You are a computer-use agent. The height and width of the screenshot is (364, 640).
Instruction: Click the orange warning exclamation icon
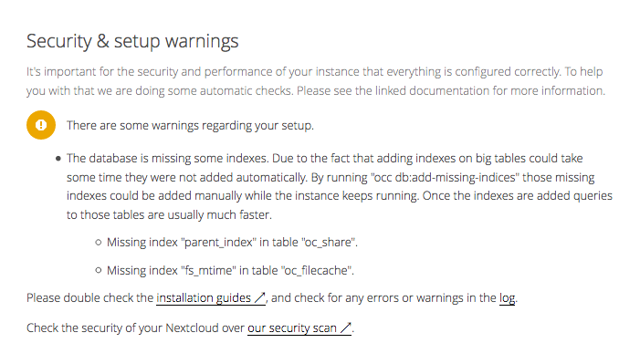click(x=41, y=125)
